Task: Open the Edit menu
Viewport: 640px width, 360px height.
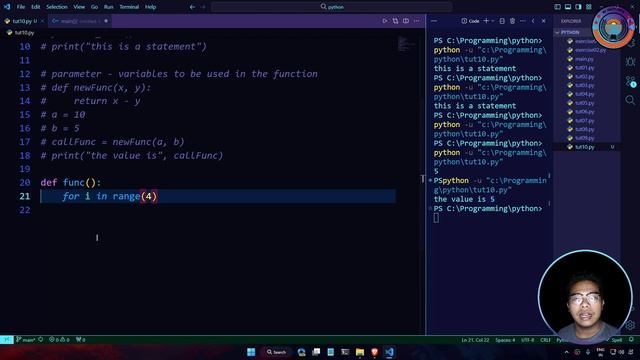Action: (36, 7)
